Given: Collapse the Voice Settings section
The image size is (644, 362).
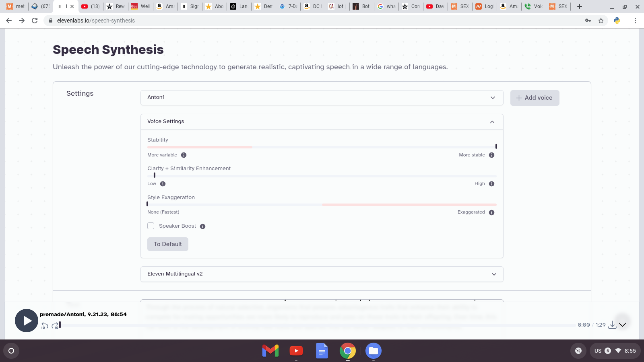Looking at the screenshot, I should [x=492, y=122].
